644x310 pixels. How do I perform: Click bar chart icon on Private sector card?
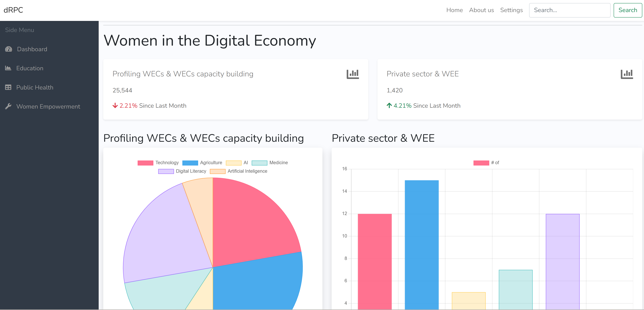(626, 74)
